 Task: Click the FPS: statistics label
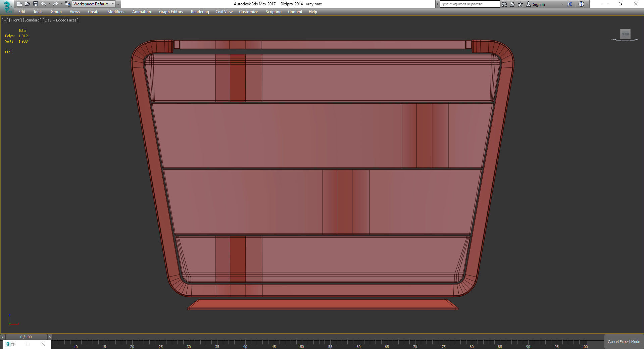[9, 52]
